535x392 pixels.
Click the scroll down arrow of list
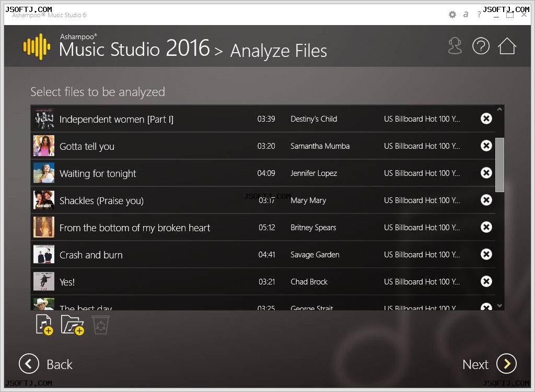point(499,306)
